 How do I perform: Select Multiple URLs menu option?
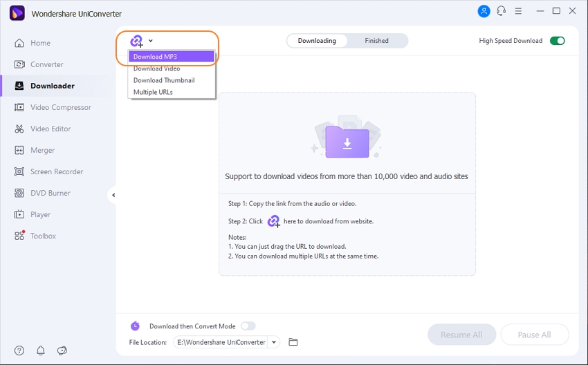[x=153, y=92]
